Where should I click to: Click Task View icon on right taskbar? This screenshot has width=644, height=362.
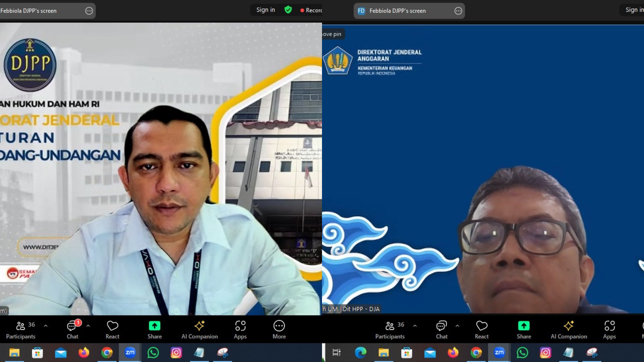(336, 353)
